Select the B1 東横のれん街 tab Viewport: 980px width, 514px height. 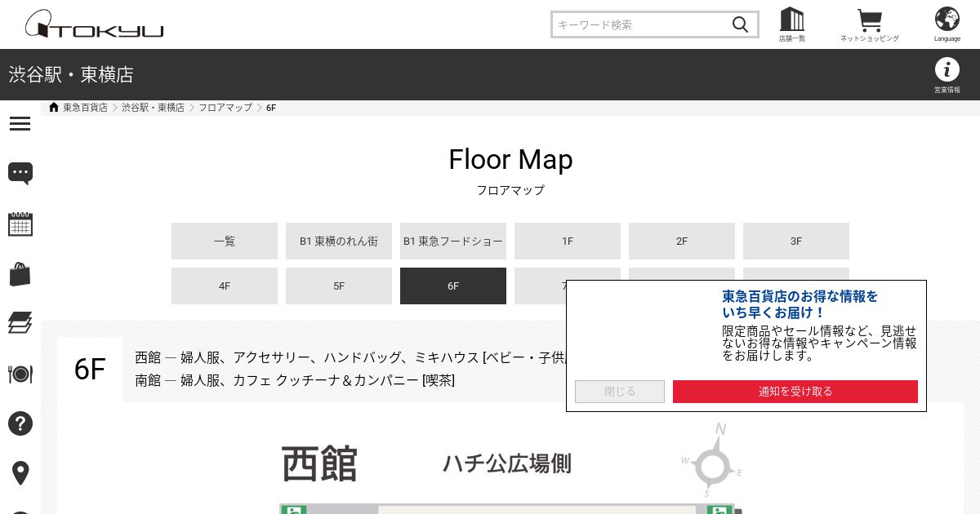click(x=339, y=241)
